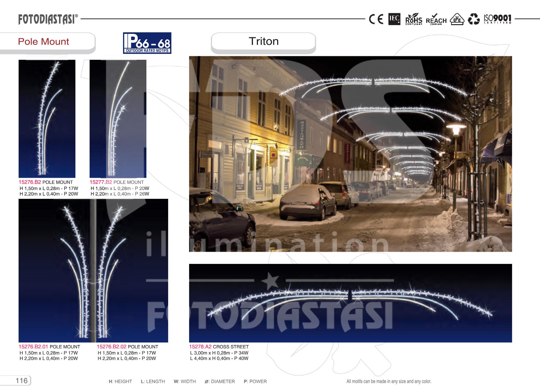Open the cross street motif image
This screenshot has height=392, width=540.
pos(350,303)
